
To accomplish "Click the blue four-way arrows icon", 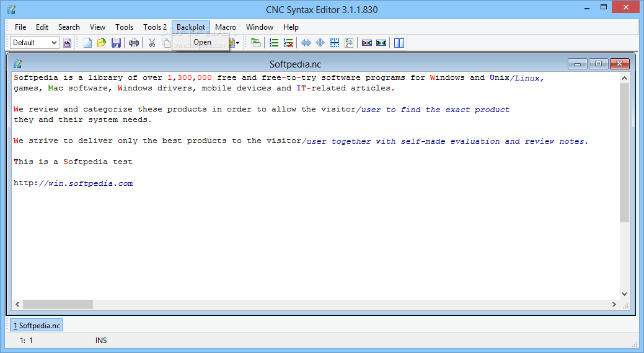I will tap(320, 43).
